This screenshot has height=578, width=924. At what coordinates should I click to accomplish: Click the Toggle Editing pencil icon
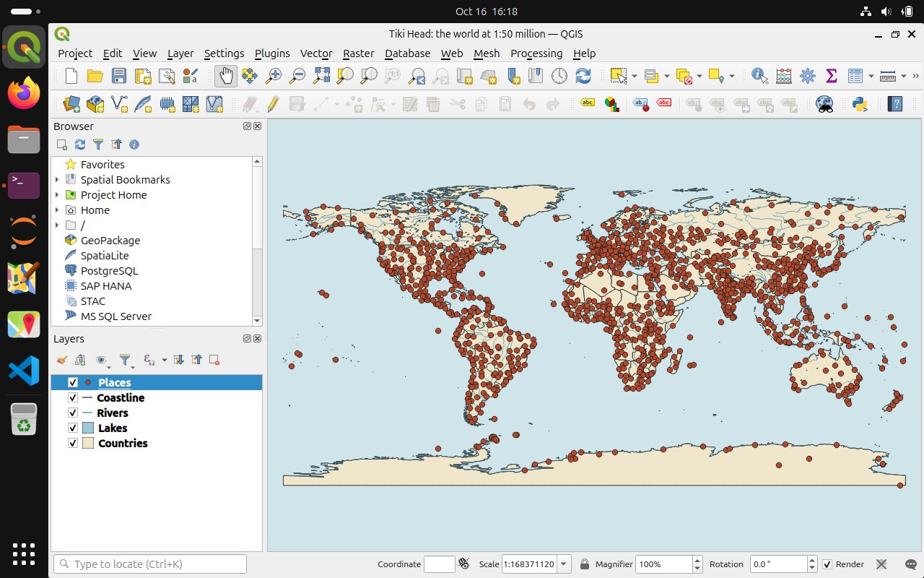pyautogui.click(x=273, y=104)
